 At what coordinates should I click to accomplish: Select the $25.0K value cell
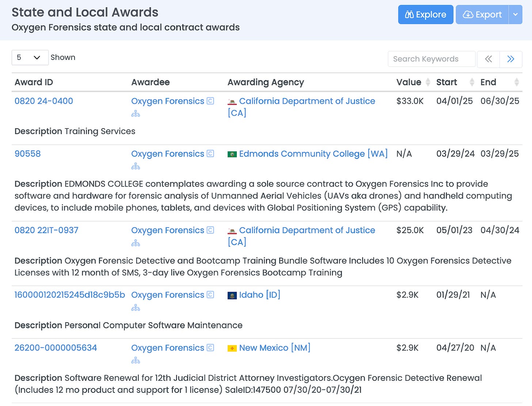[410, 230]
